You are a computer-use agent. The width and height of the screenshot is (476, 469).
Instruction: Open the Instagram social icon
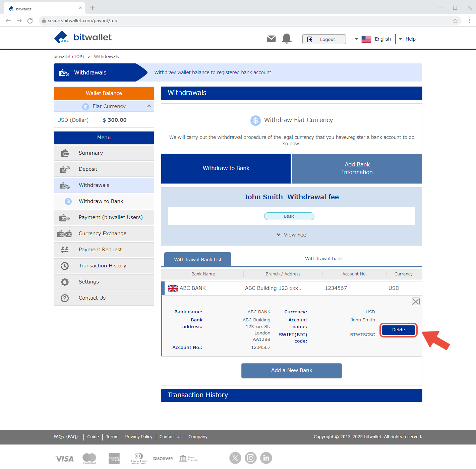coord(251,458)
